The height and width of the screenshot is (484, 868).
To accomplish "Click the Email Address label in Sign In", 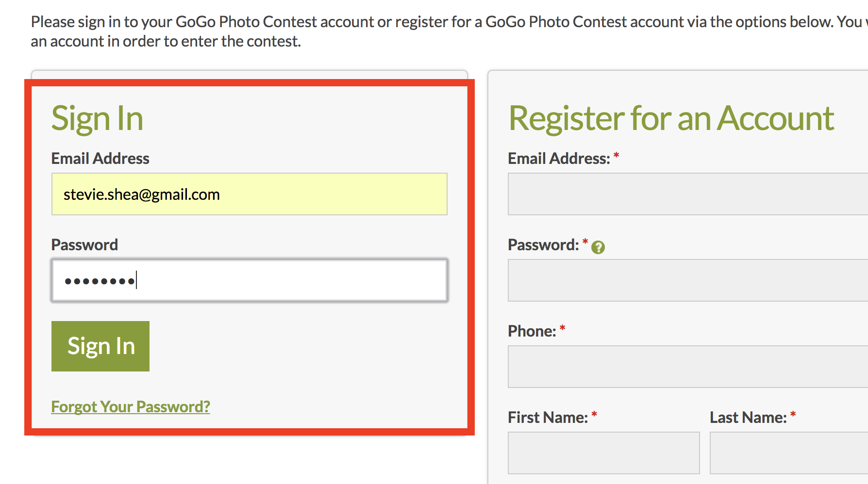I will point(100,159).
